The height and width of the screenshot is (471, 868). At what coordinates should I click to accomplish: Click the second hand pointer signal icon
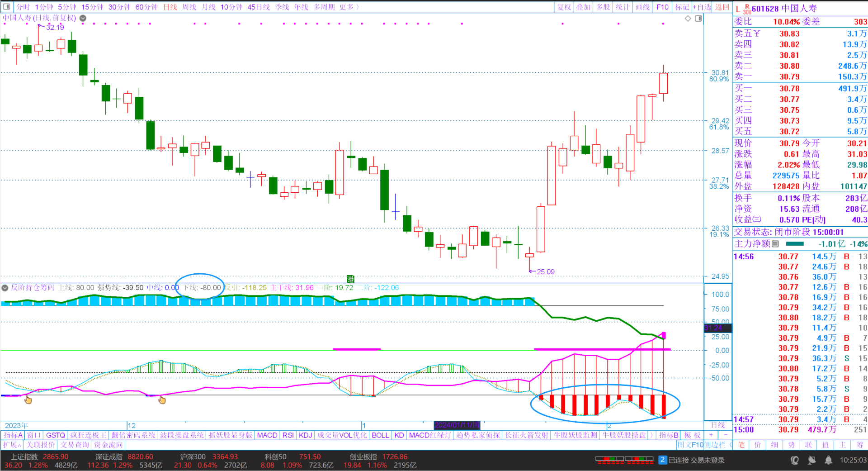[162, 400]
